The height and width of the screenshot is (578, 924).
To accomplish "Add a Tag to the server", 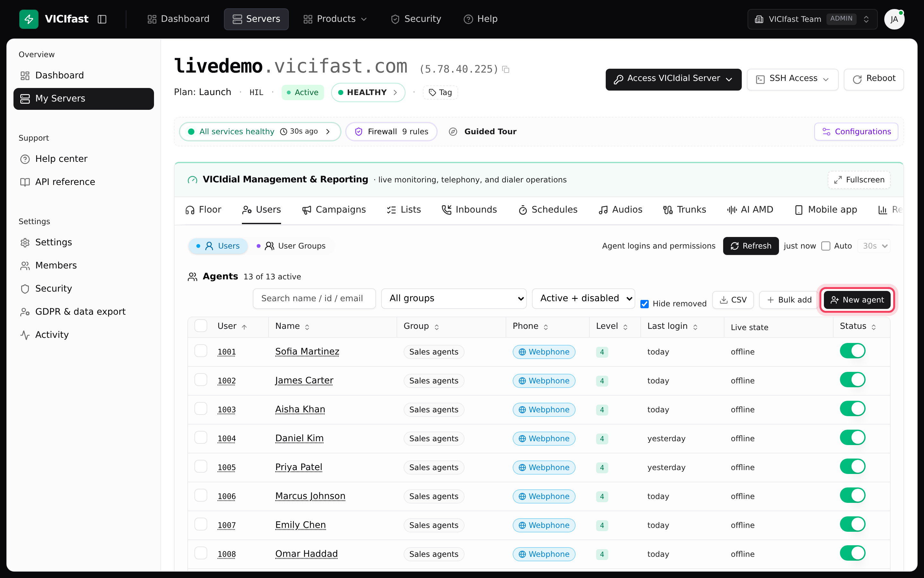I will point(440,92).
